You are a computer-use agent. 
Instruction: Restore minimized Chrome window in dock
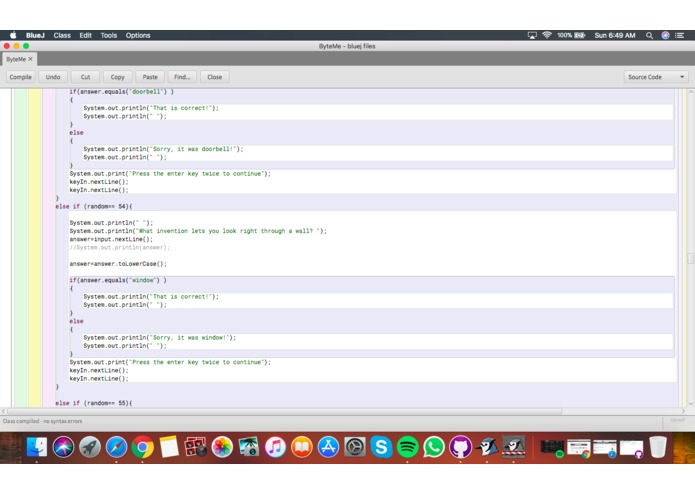578,447
